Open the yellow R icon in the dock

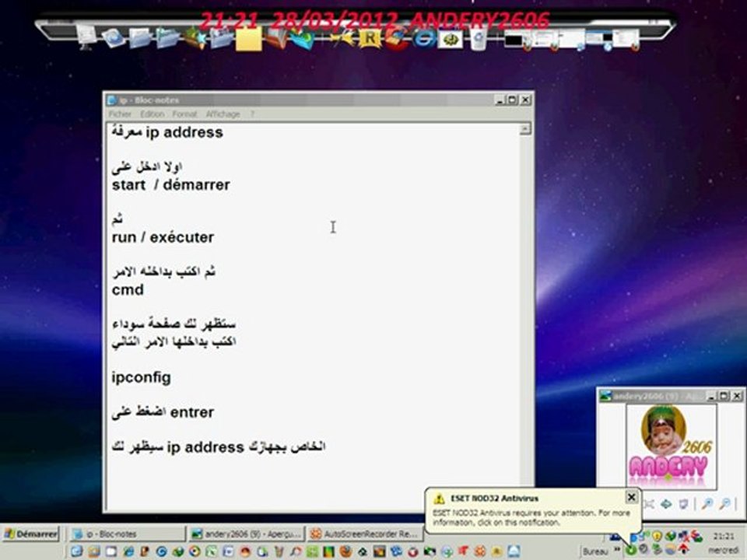(370, 39)
